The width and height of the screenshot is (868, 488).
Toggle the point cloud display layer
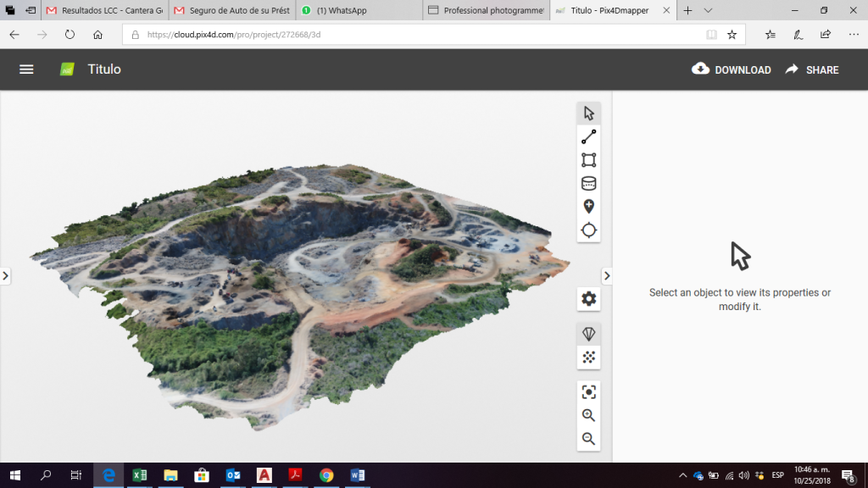point(589,358)
